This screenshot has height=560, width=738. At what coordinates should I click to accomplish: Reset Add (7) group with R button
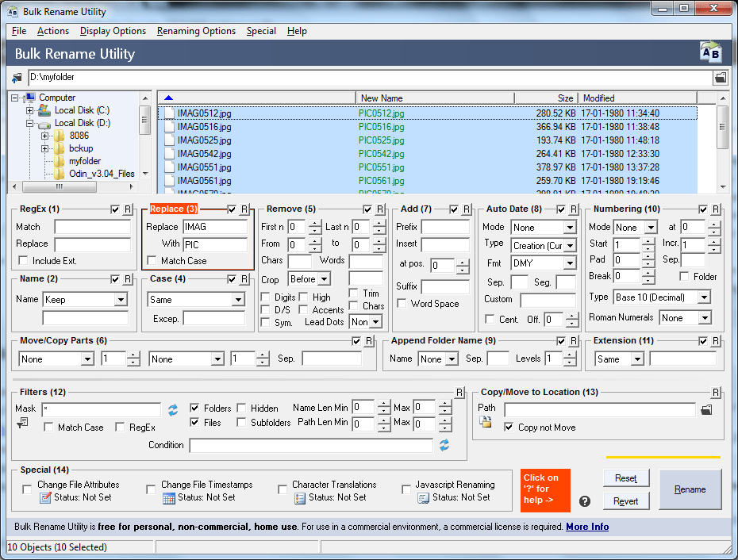click(467, 209)
